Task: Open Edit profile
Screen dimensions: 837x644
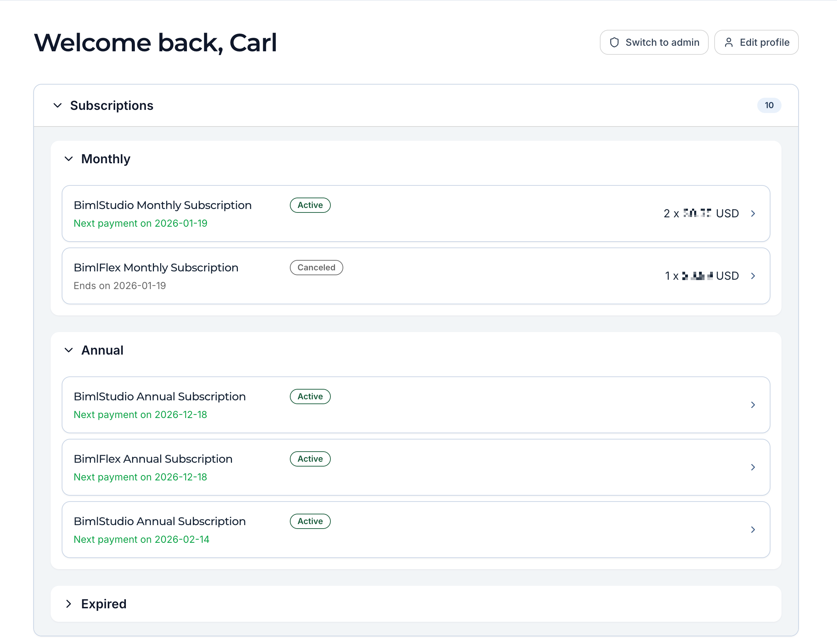Action: 756,43
